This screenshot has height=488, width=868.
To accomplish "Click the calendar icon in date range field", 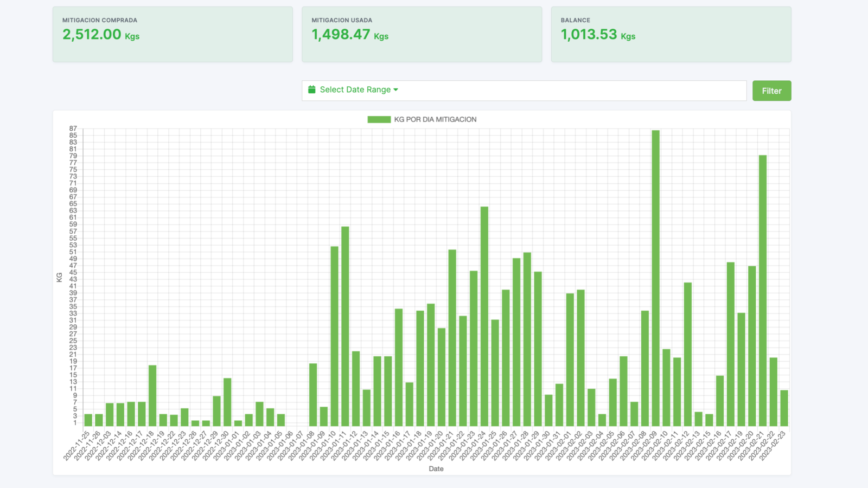I will coord(312,89).
